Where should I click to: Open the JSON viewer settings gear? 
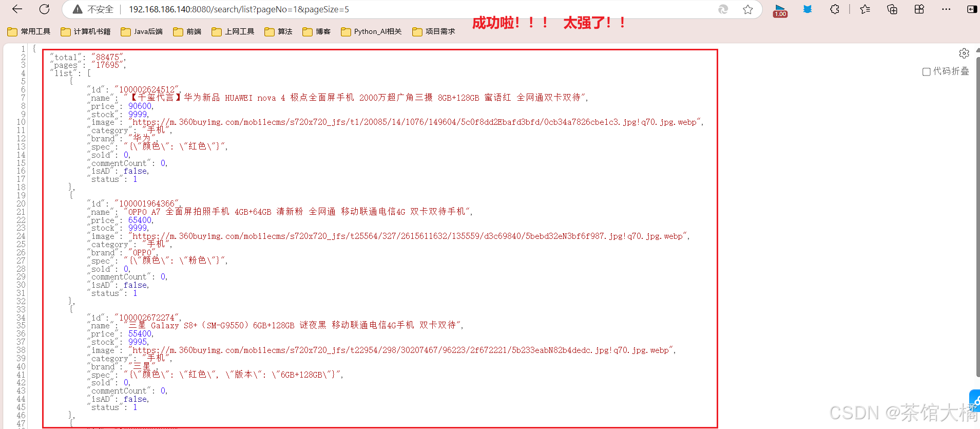coord(964,53)
